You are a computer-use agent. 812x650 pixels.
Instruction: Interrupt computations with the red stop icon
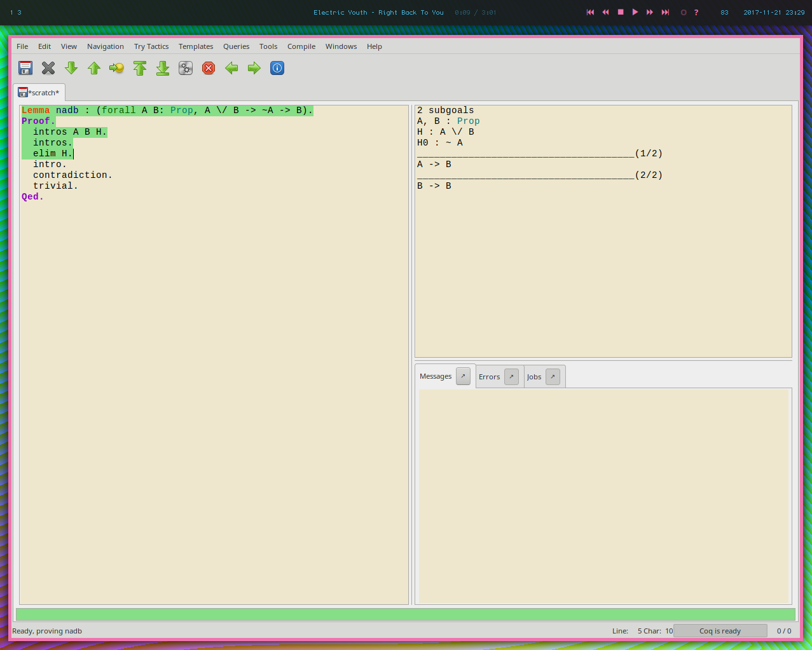209,68
